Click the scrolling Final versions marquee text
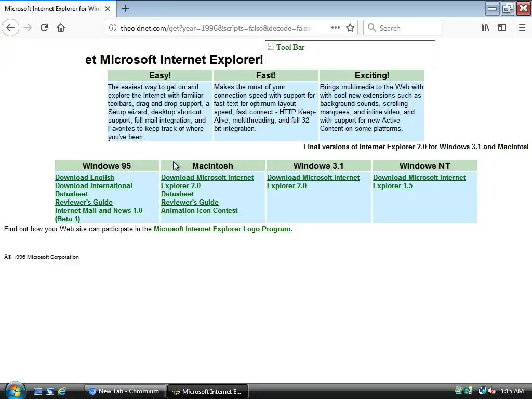532x399 pixels. pyautogui.click(x=416, y=147)
